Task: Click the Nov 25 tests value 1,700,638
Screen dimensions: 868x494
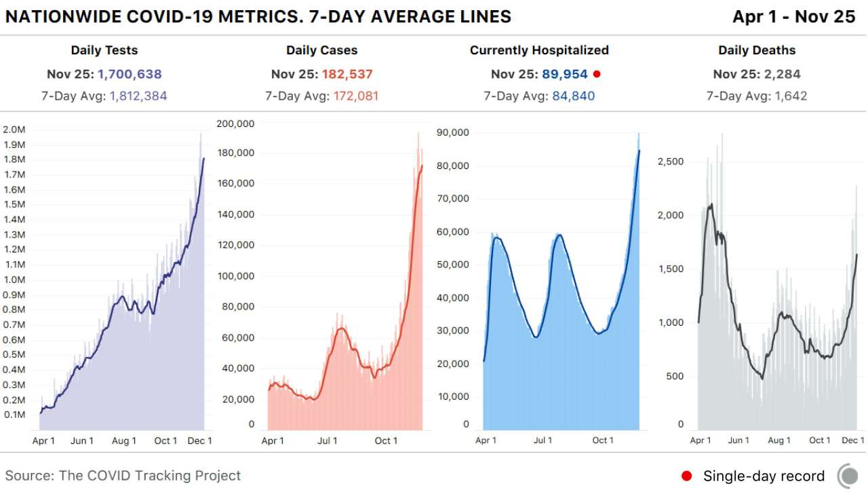Action: tap(130, 74)
